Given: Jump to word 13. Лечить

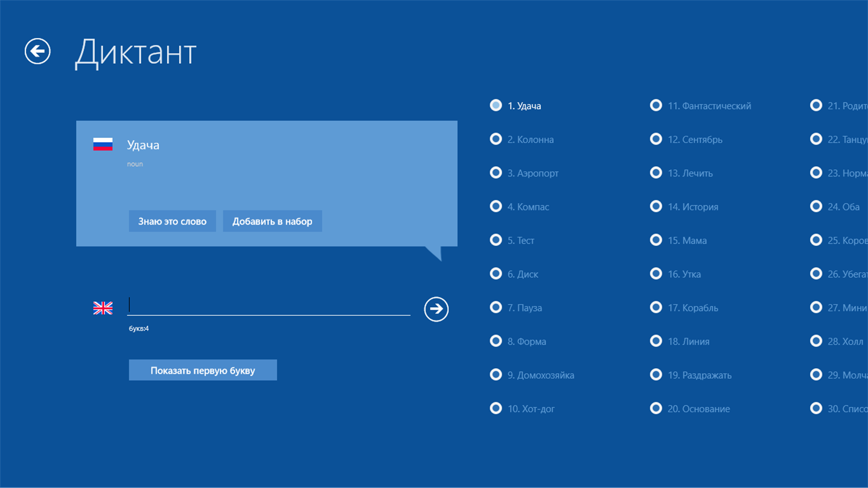Looking at the screenshot, I should 682,173.
